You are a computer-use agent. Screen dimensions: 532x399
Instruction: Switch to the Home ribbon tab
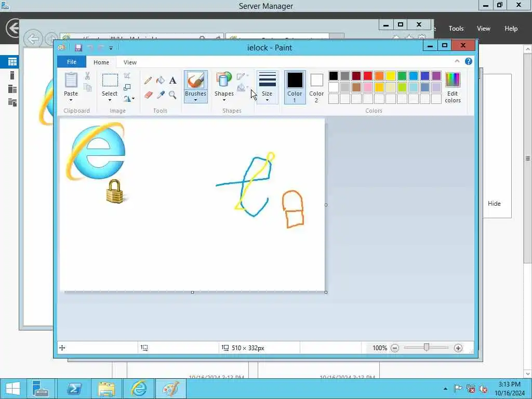click(101, 62)
